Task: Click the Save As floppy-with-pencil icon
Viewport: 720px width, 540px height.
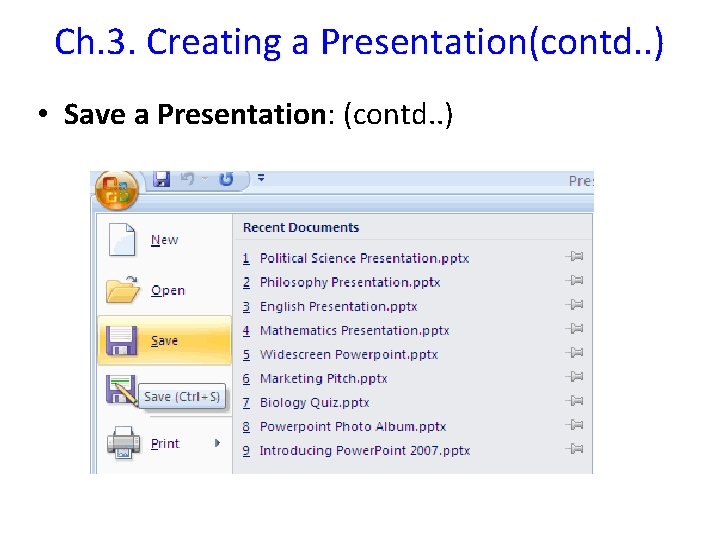Action: coord(121,390)
